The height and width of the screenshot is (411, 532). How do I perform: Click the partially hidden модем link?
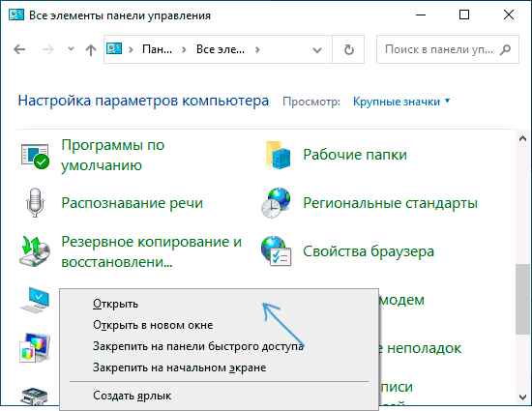(401, 300)
